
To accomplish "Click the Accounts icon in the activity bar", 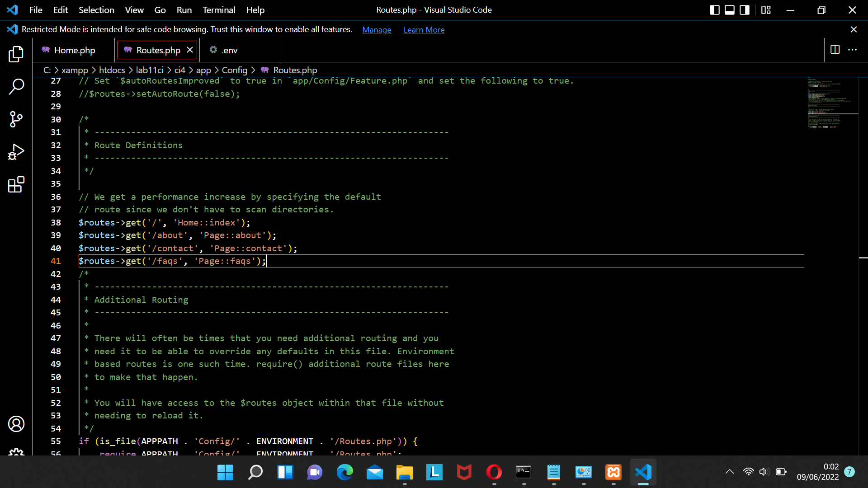I will pyautogui.click(x=16, y=424).
